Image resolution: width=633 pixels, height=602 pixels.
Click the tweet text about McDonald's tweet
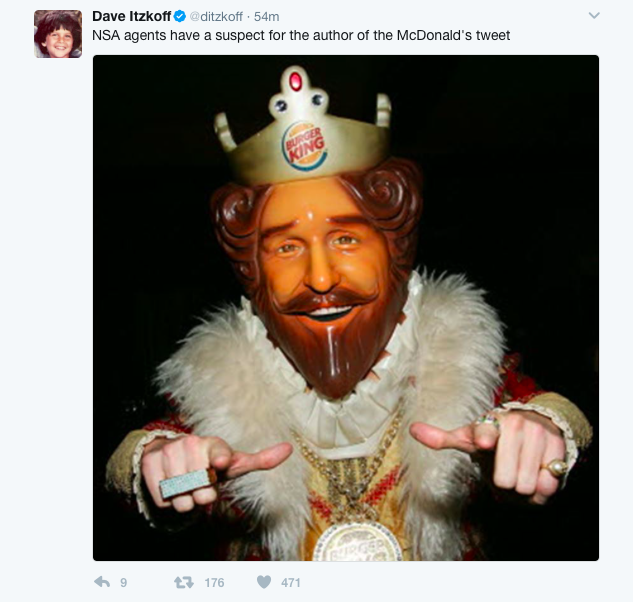click(x=301, y=36)
